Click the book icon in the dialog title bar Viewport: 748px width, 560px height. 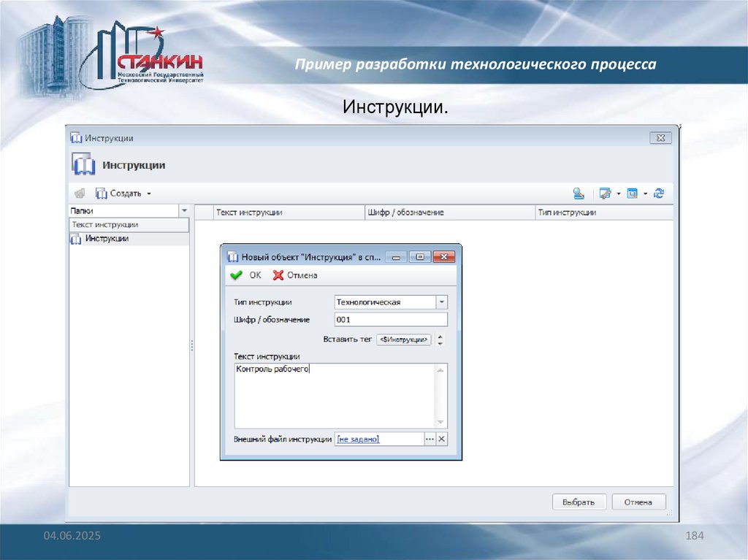coord(233,257)
